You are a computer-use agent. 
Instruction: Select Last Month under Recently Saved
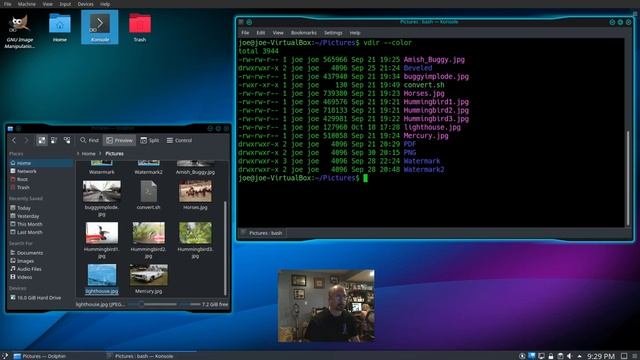click(x=40, y=232)
